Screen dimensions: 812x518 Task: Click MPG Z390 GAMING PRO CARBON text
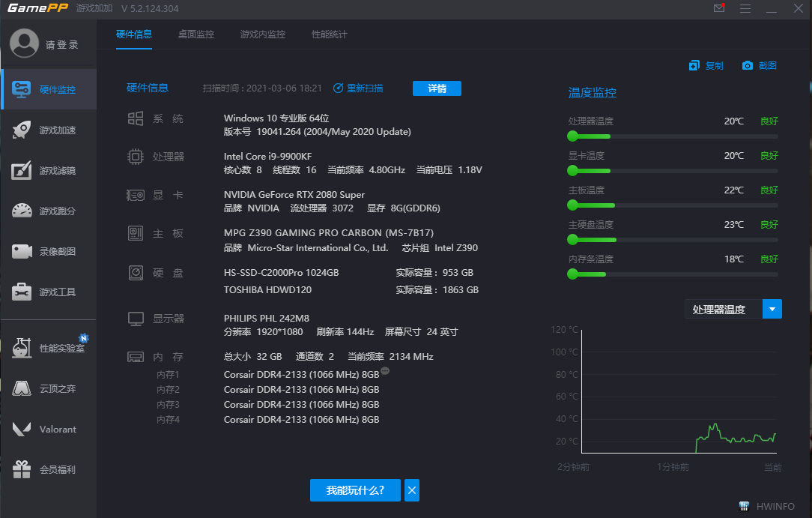[x=329, y=233]
